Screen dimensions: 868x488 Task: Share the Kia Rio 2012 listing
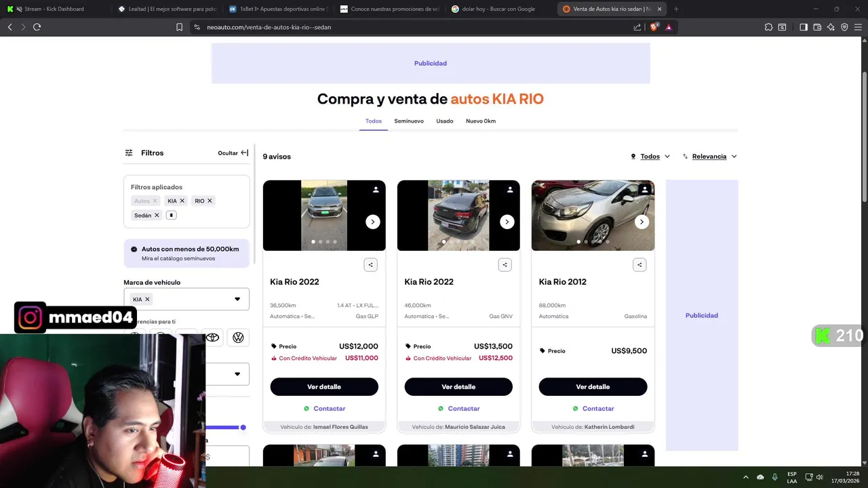pyautogui.click(x=639, y=265)
